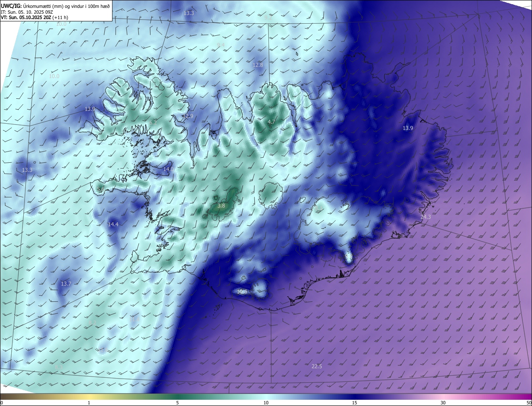This screenshot has width=532, height=406.
Task: Click the 12.8 value label
Action: click(258, 65)
